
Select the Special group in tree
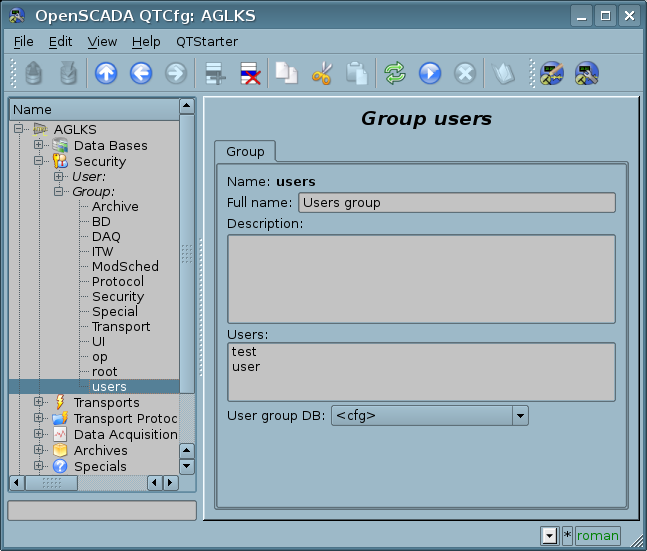tap(115, 312)
